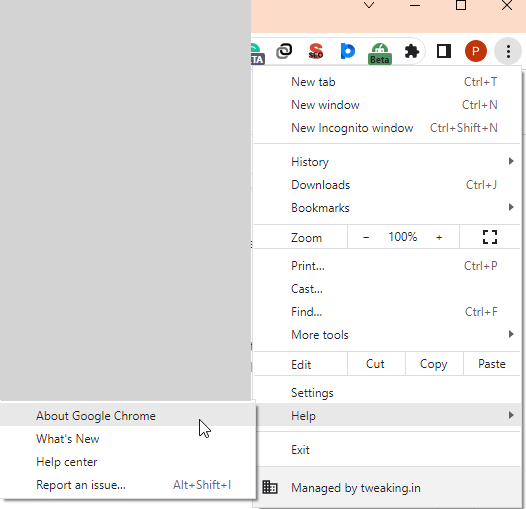Screen dimensions: 526x509
Task: Open Downloads from the menu
Action: [x=386, y=185]
